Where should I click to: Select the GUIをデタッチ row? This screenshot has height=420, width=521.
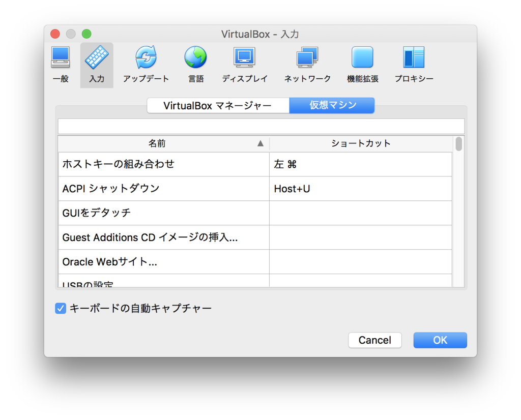point(255,213)
